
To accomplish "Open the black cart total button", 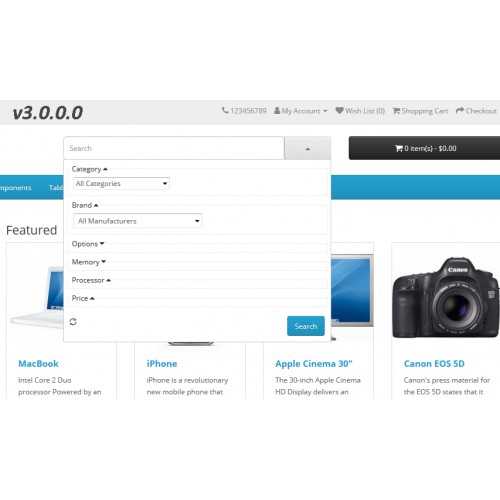I will point(424,148).
